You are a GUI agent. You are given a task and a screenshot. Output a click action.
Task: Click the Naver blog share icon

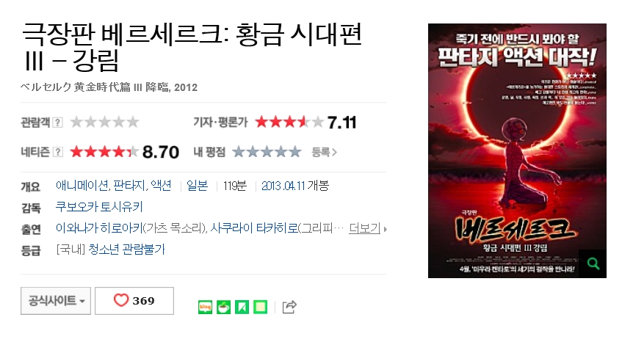[205, 307]
